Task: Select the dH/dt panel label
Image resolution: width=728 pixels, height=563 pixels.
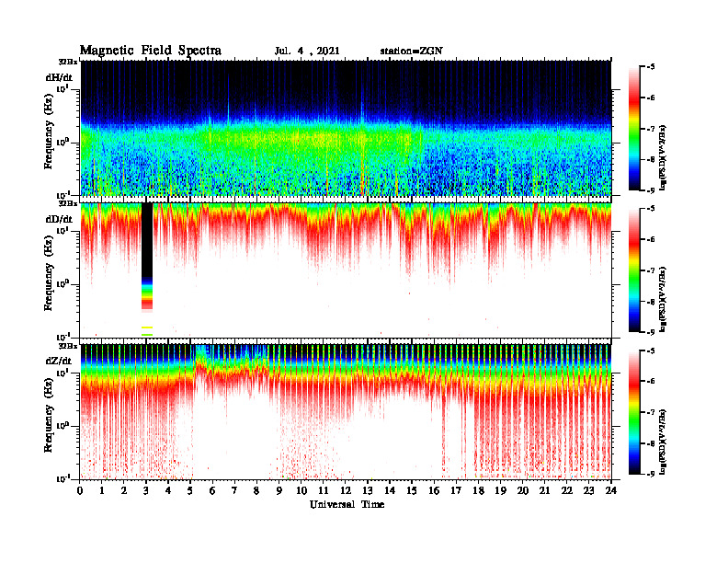Action: pos(59,77)
